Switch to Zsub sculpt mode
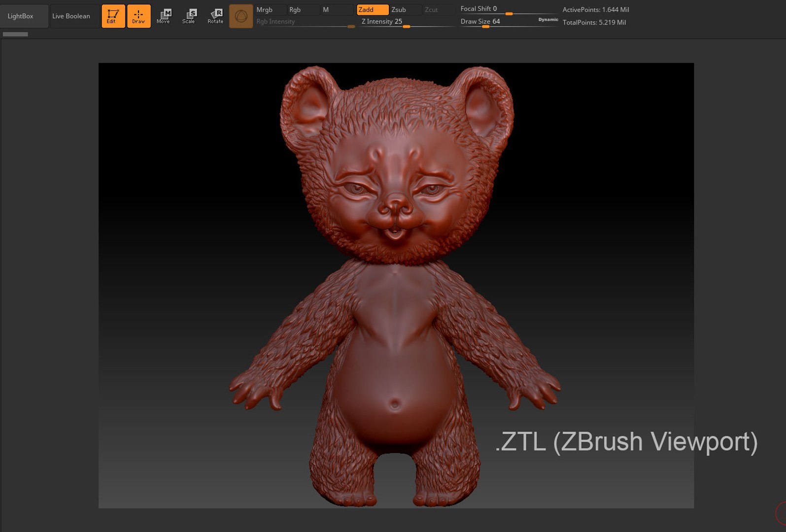Image resolution: width=786 pixels, height=532 pixels. click(x=405, y=10)
